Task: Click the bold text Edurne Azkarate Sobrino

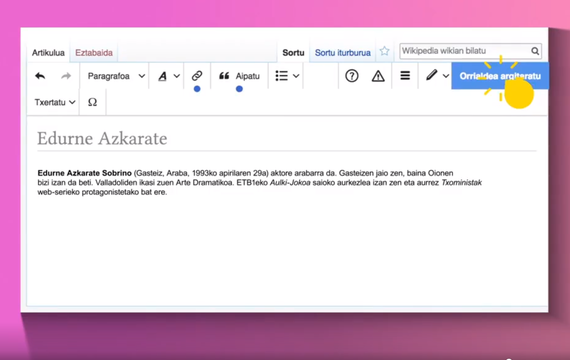Action: 84,173
